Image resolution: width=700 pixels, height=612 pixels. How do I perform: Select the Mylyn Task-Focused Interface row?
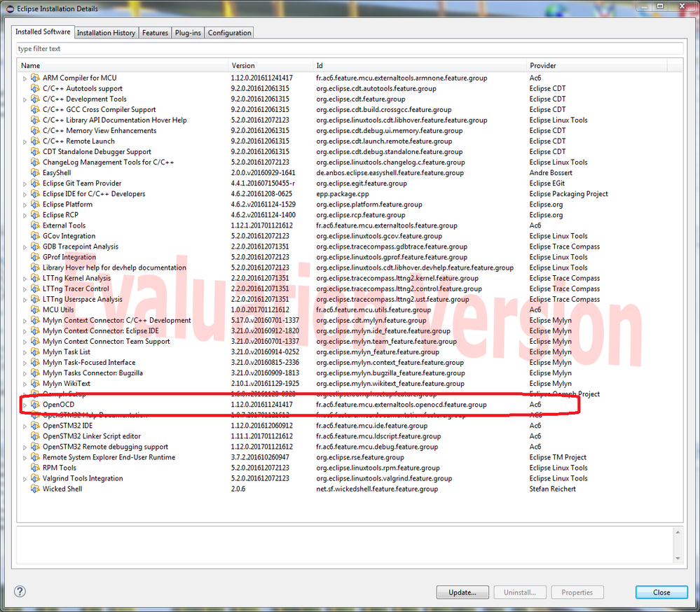pos(350,363)
